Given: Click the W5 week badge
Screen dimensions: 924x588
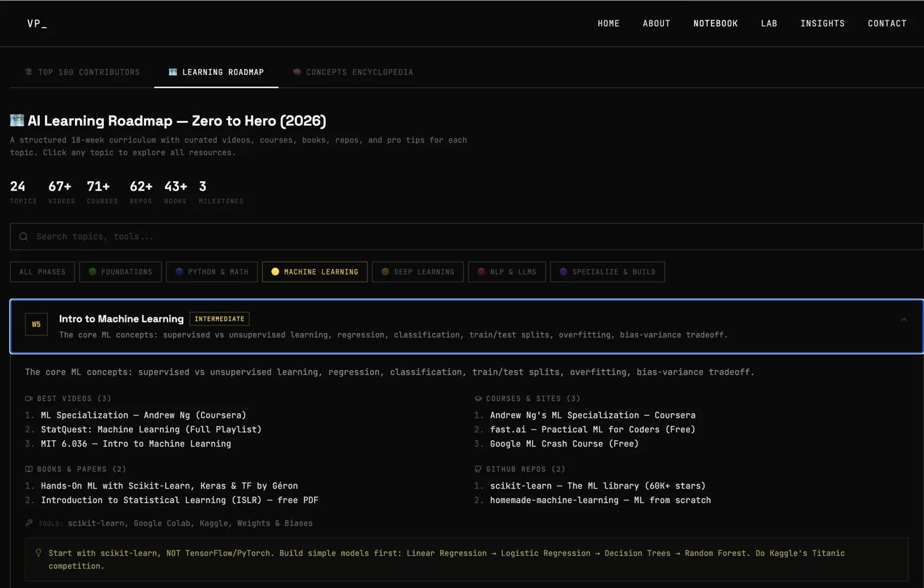Looking at the screenshot, I should (36, 324).
